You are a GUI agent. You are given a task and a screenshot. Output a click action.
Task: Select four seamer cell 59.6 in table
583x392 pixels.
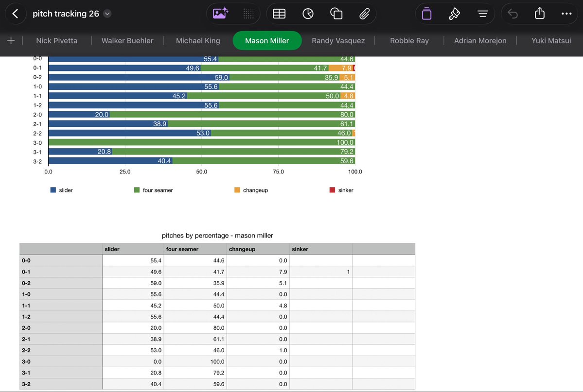195,384
